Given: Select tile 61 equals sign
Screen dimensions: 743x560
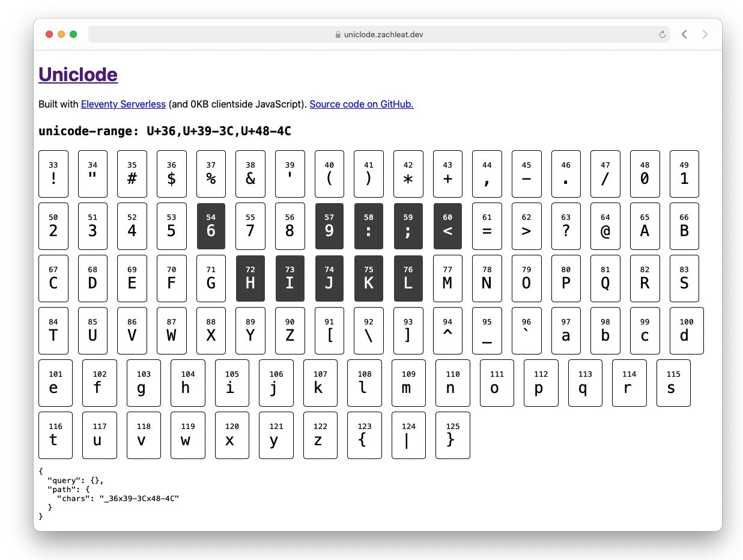Looking at the screenshot, I should coord(487,226).
